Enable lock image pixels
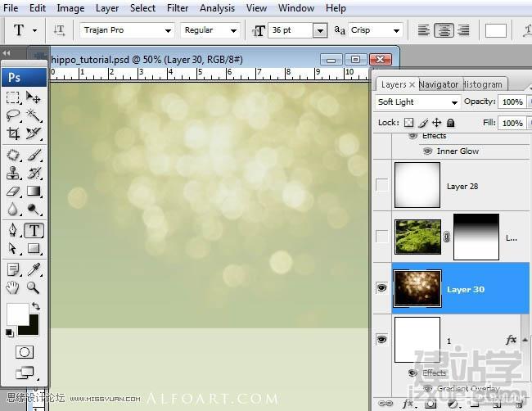Image resolution: width=532 pixels, height=411 pixels. click(423, 123)
